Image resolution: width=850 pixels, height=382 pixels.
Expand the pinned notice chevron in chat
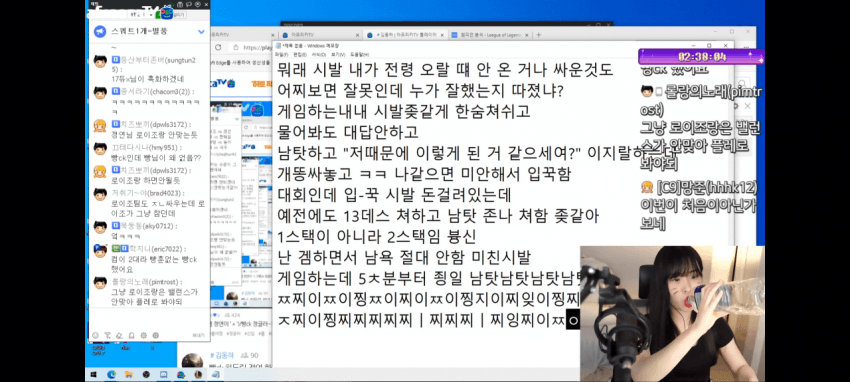pos(201,32)
